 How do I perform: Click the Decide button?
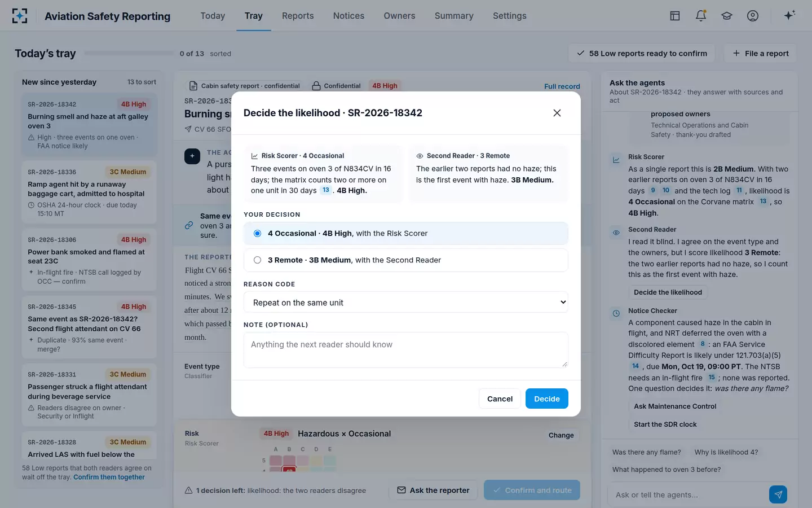click(547, 398)
